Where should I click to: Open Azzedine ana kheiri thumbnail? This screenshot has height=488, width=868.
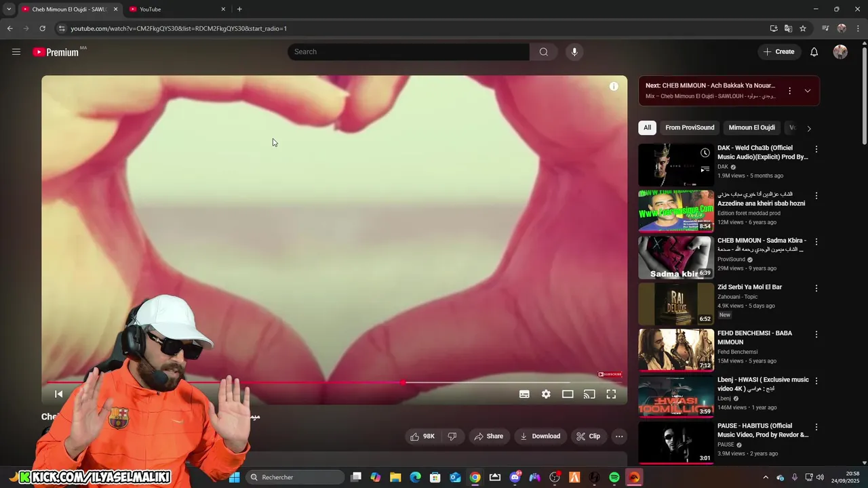(x=676, y=211)
